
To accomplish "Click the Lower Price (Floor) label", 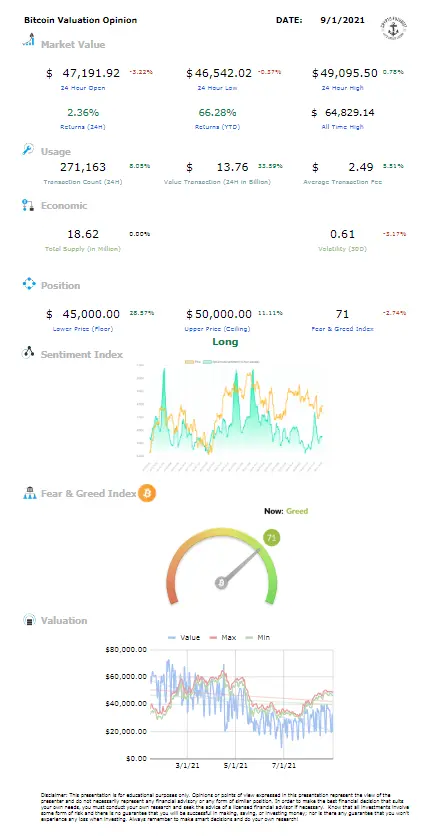I will click(83, 329).
